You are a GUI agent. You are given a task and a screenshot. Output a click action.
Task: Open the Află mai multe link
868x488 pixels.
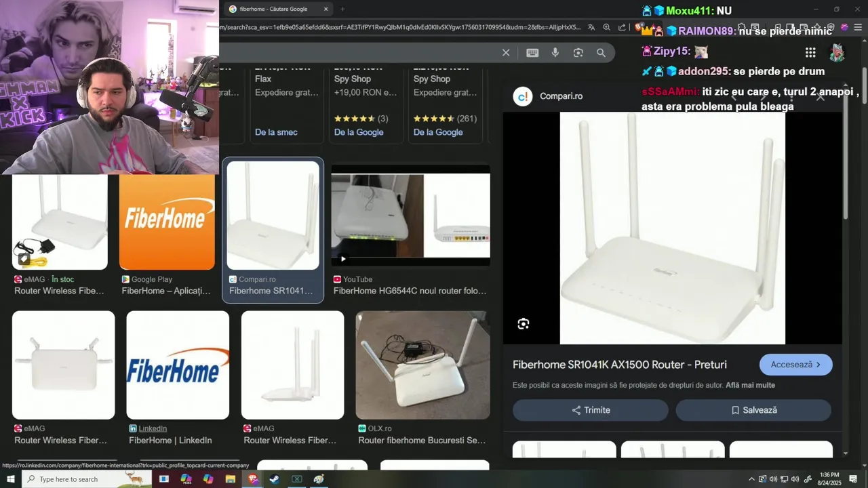pyautogui.click(x=750, y=386)
